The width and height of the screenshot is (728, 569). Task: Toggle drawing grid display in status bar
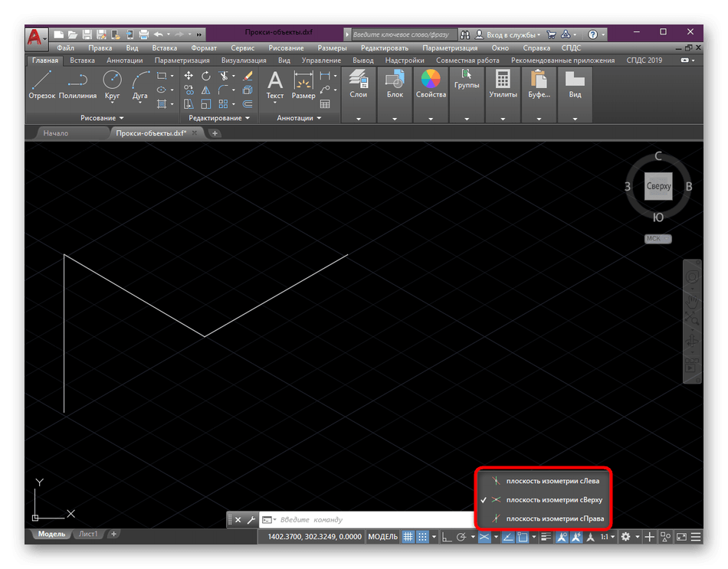pos(408,537)
